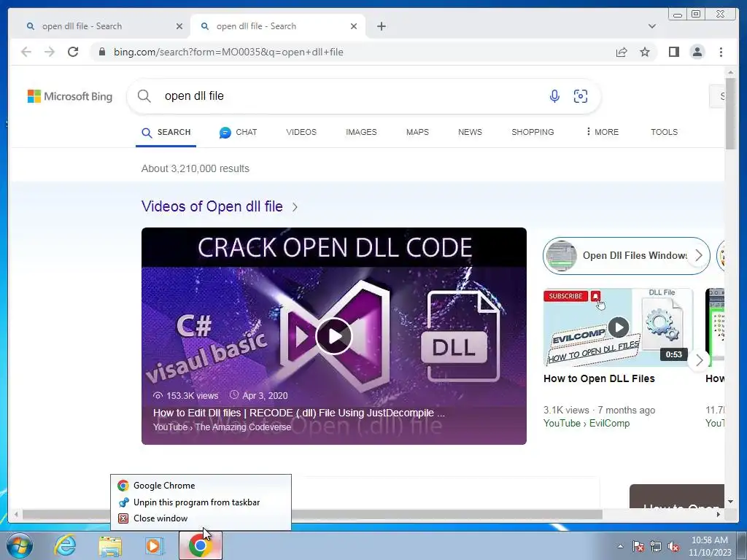Open 'Videos of Open dll file' link
This screenshot has height=560, width=747.
(212, 206)
